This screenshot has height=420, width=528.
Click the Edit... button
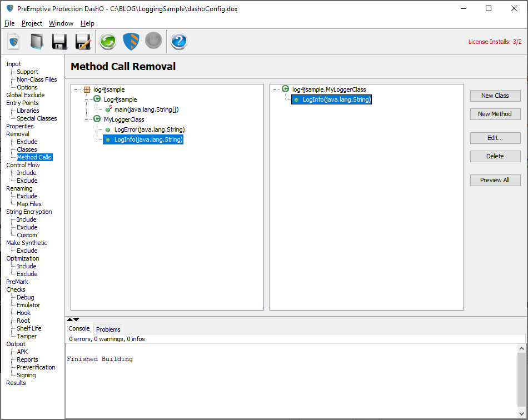pyautogui.click(x=495, y=138)
